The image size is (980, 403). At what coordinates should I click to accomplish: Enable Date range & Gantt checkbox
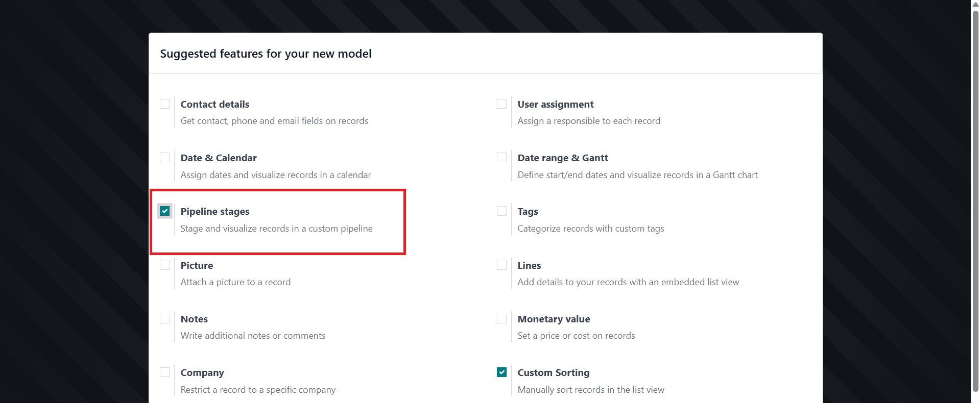point(501,158)
